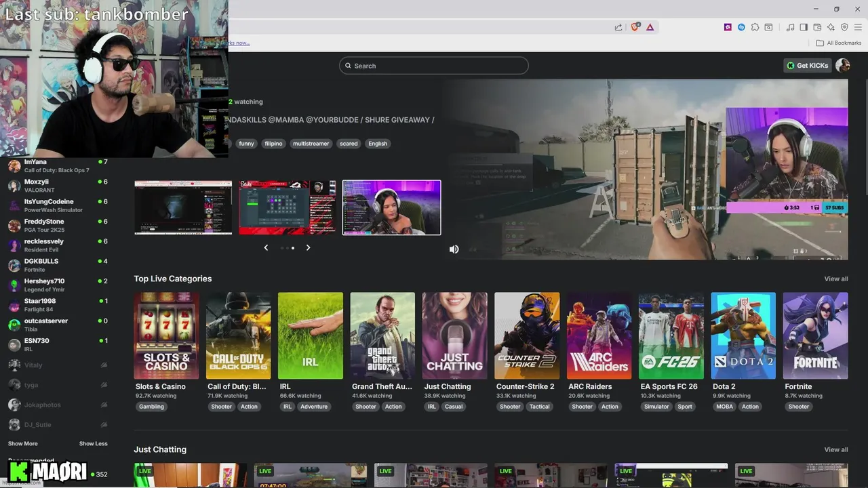Viewport: 868px width, 488px height.
Task: Open the extensions puzzle piece menu
Action: [755, 27]
